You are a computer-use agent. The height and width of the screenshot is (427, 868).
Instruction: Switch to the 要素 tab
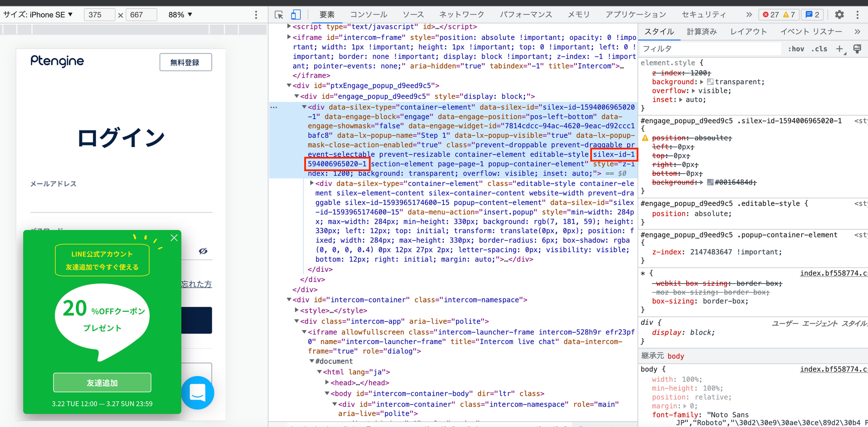point(327,15)
